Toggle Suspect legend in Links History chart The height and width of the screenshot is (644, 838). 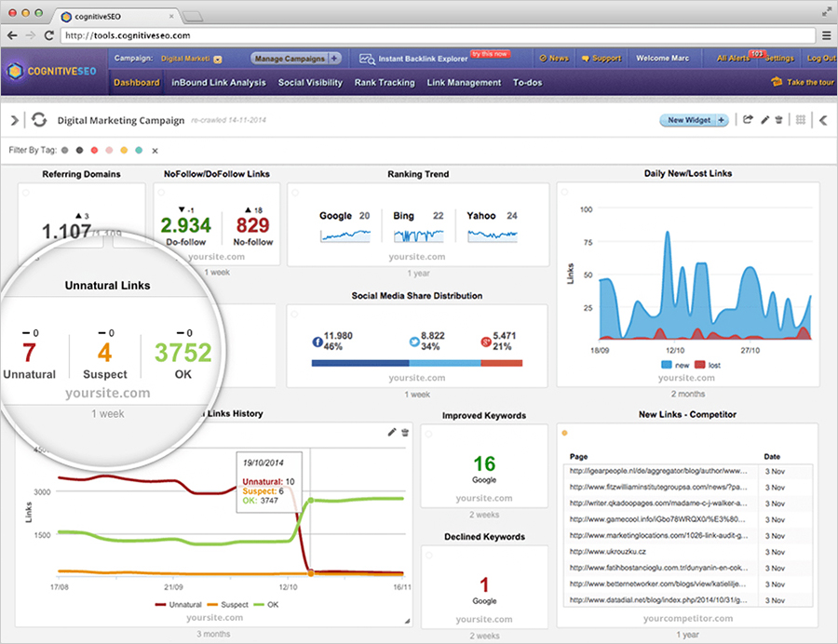[x=228, y=605]
